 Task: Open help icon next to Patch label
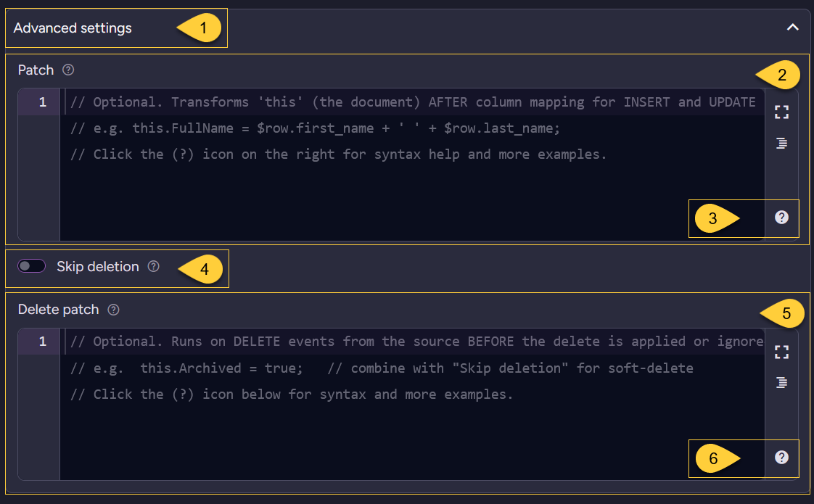(x=68, y=70)
